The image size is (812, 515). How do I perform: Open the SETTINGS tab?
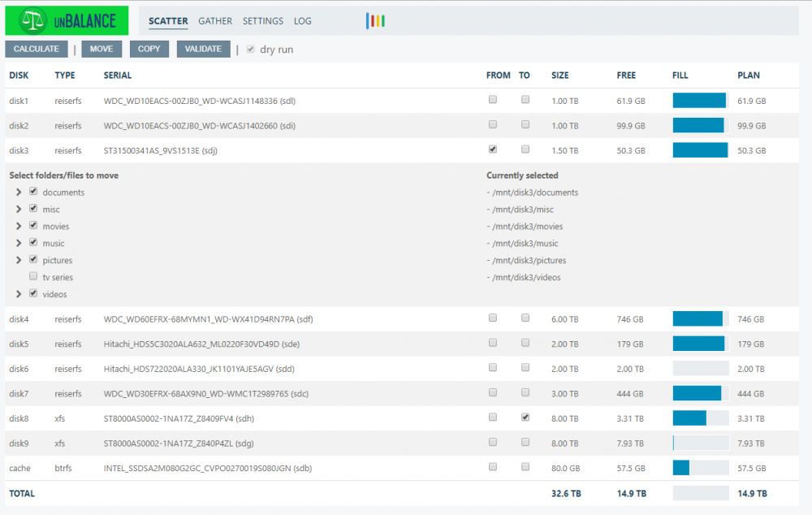262,21
